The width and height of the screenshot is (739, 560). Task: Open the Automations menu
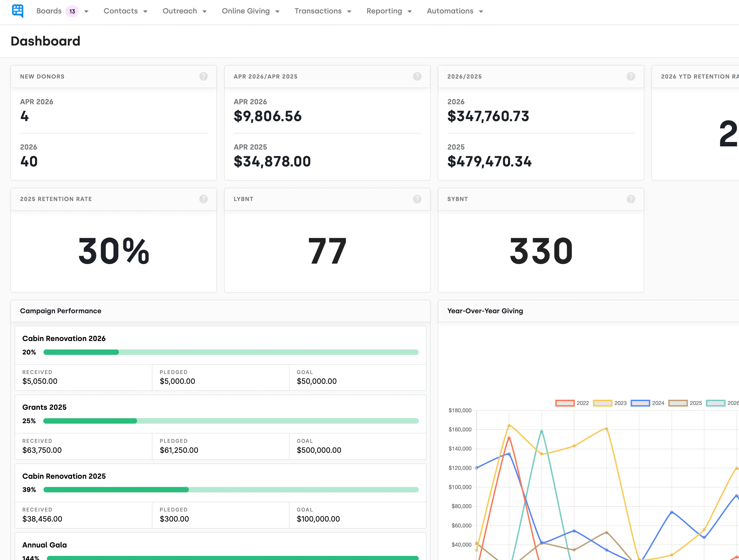click(450, 11)
